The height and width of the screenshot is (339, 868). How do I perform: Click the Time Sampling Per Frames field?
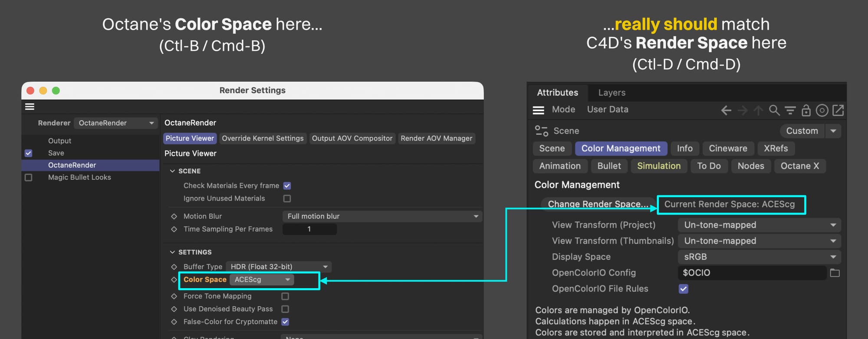coord(309,229)
